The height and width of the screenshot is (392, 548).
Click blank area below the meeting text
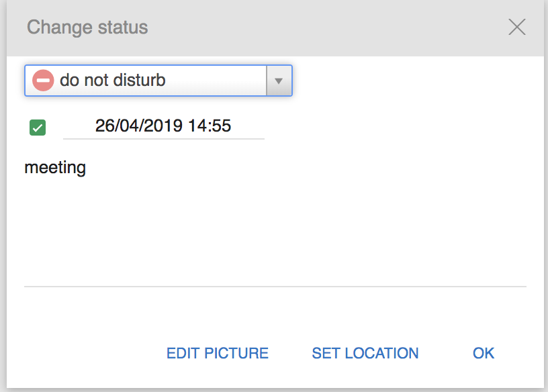(x=275, y=232)
